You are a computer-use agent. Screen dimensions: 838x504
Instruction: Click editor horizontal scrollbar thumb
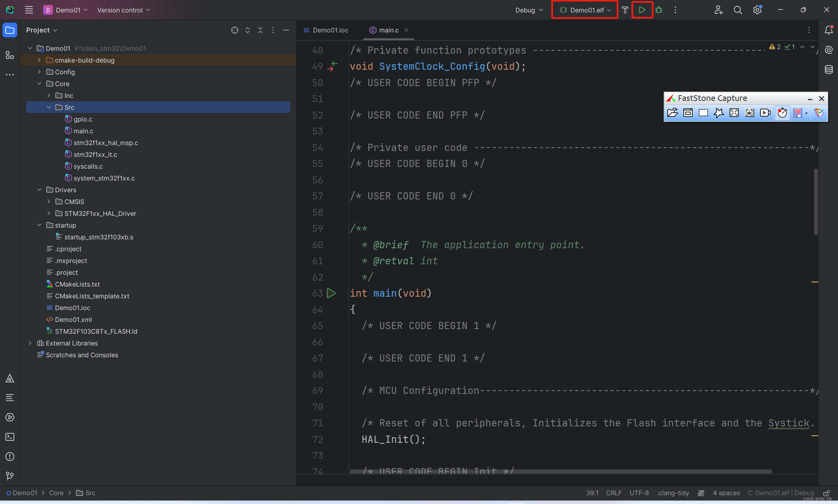[561, 471]
